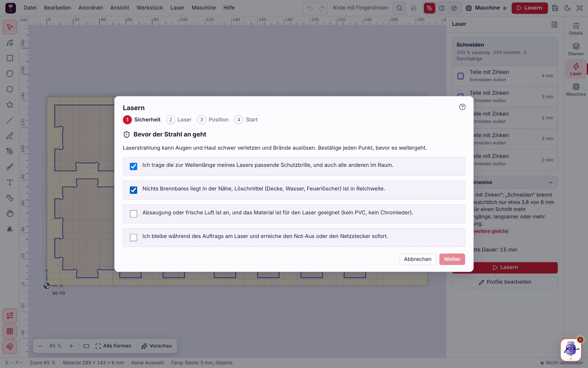The width and height of the screenshot is (588, 368).
Task: Click the Vorschau button
Action: [x=156, y=346]
